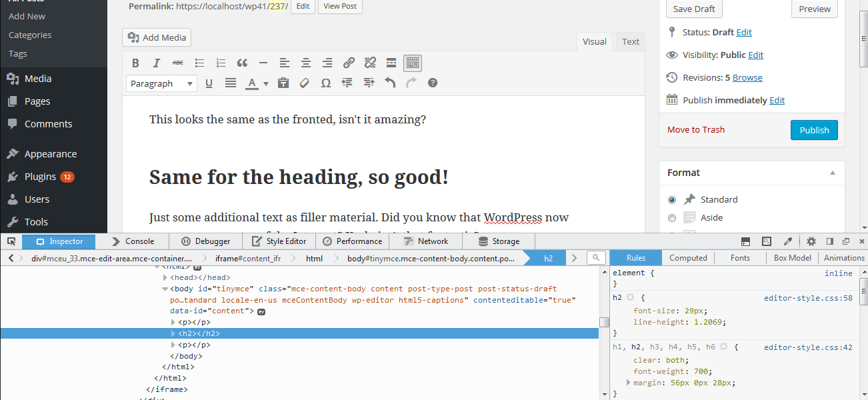Viewport: 868px width, 400px height.
Task: Undo the last edit
Action: pyautogui.click(x=390, y=83)
